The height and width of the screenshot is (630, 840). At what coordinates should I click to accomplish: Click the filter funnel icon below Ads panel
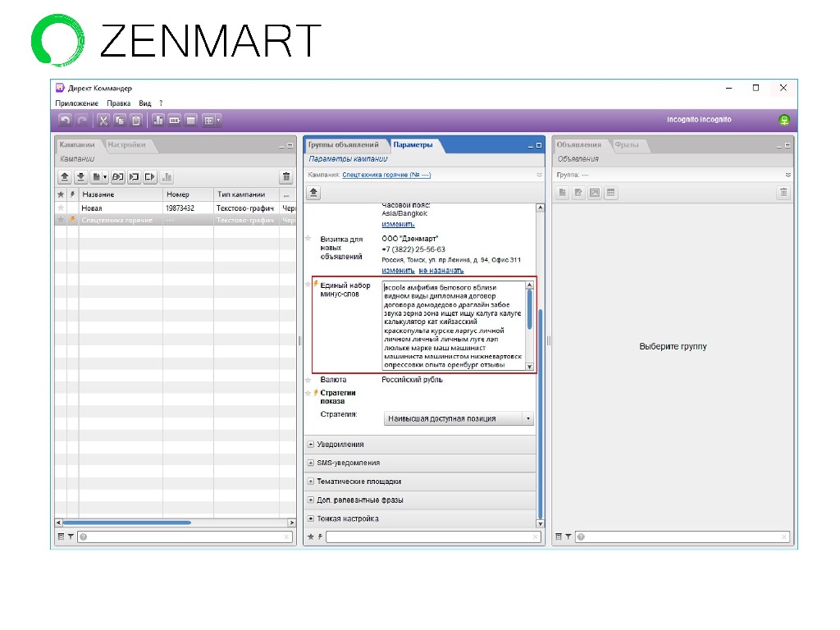(568, 536)
